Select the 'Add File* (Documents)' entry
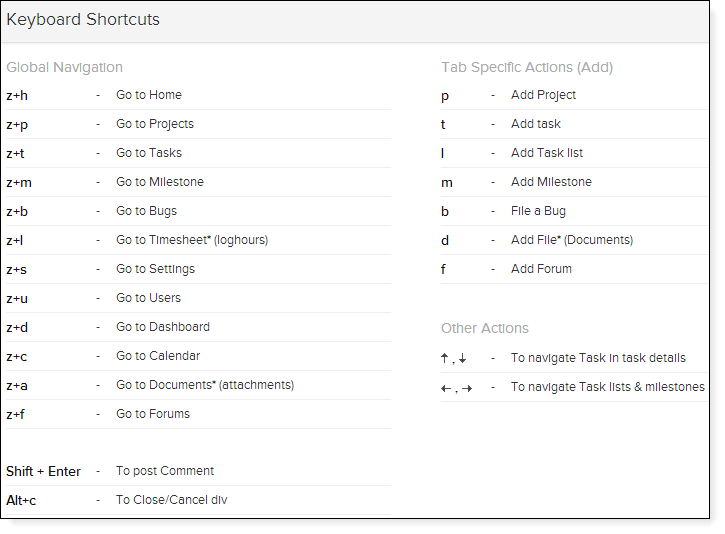Screen dimensions: 725x534 [x=571, y=240]
